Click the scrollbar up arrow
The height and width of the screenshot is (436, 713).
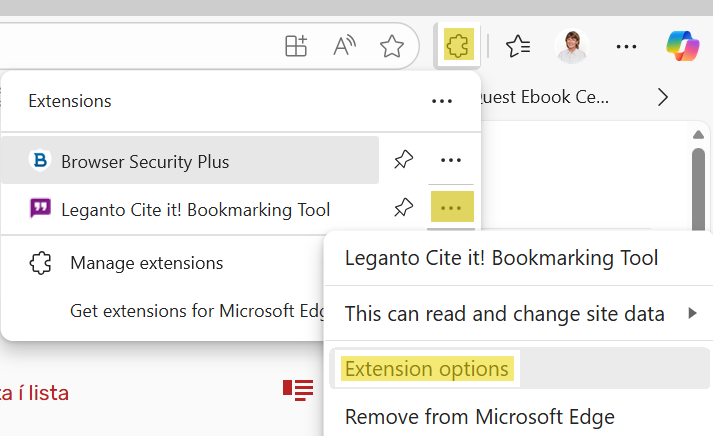tap(699, 134)
